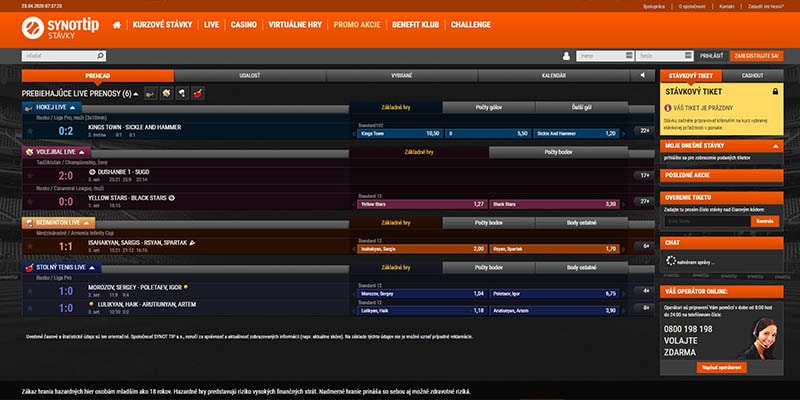Star the Isahakyan - Rsyan badminton match
Image resolution: width=800 pixels, height=400 pixels.
[x=30, y=246]
